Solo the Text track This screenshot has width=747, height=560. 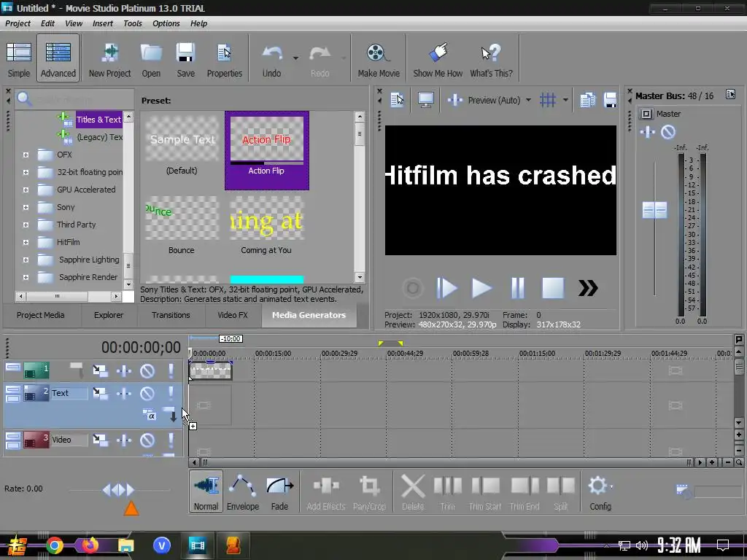[171, 393]
